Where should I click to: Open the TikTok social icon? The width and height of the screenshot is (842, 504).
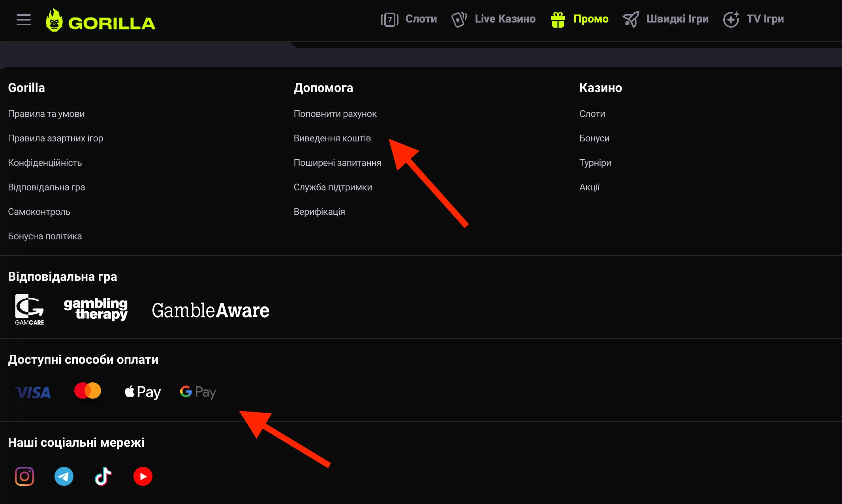[x=103, y=476]
